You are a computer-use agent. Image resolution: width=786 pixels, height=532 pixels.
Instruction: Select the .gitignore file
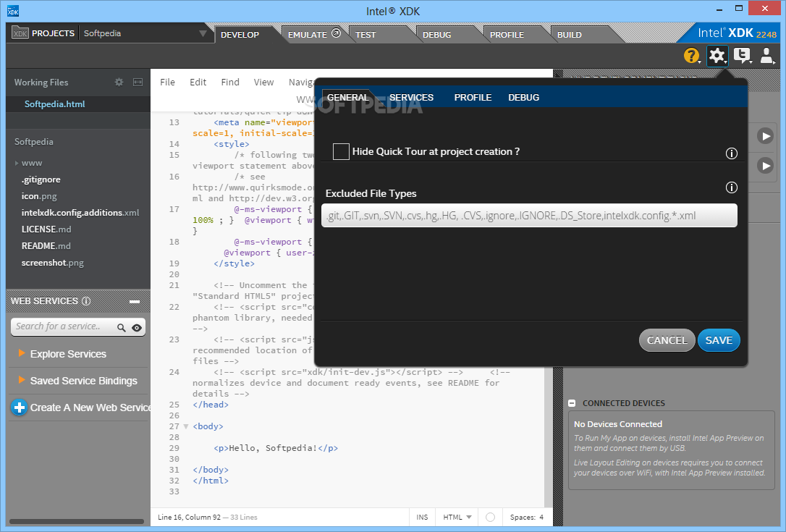pyautogui.click(x=41, y=180)
